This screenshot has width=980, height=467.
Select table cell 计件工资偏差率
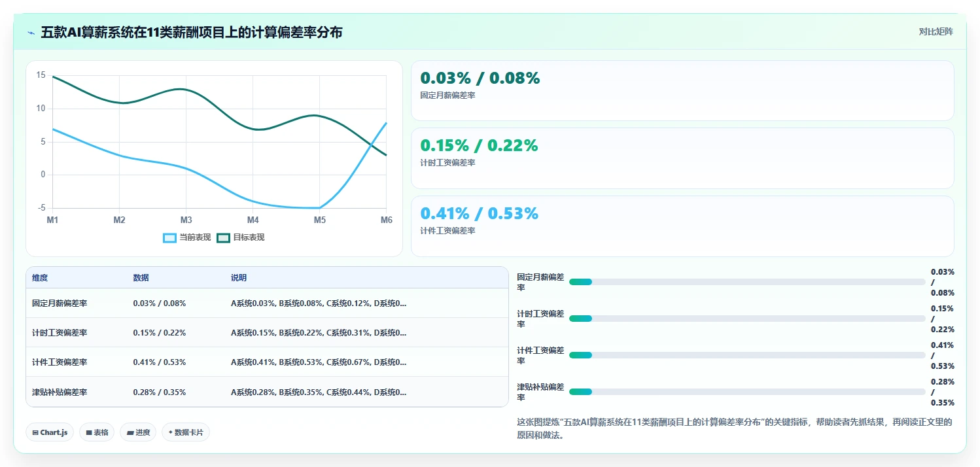point(60,362)
